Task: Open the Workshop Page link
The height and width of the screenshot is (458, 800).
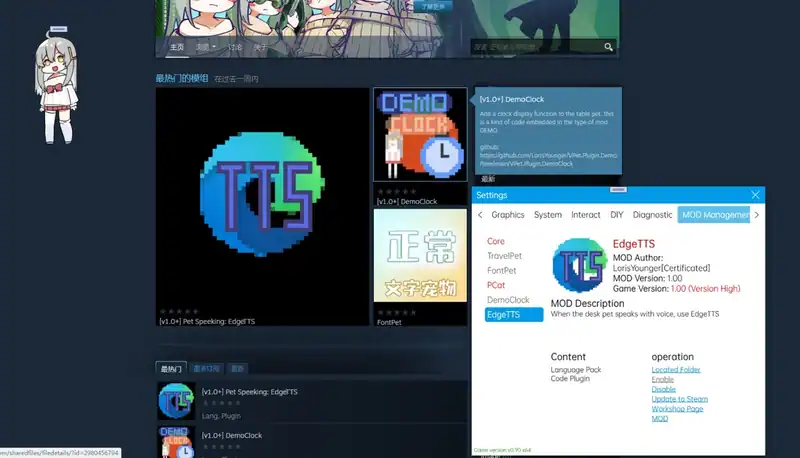Action: [677, 409]
